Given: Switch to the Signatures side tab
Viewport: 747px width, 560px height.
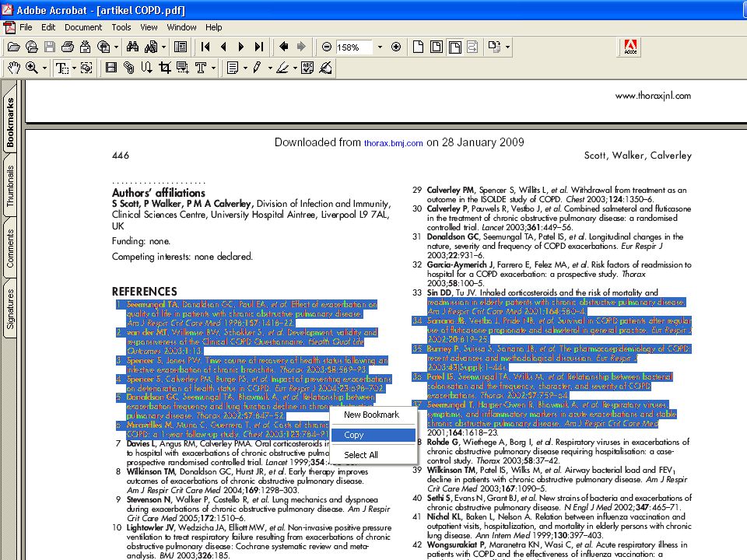Looking at the screenshot, I should coord(10,310).
